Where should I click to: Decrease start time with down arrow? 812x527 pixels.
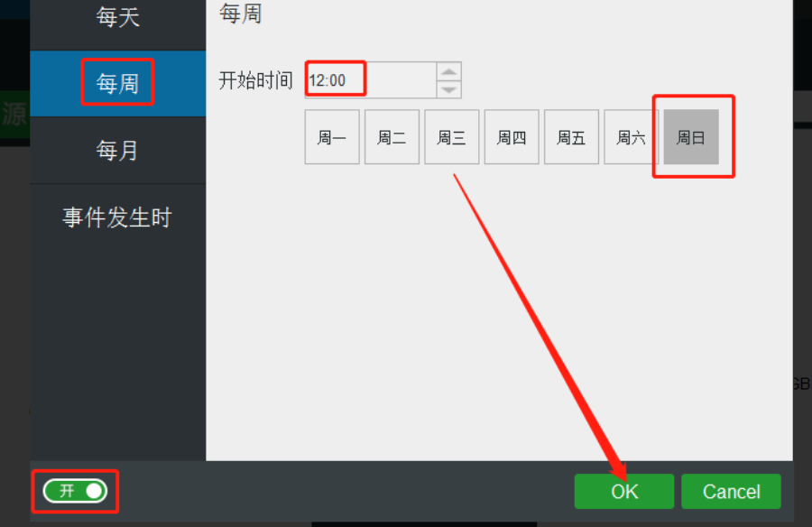(x=449, y=89)
